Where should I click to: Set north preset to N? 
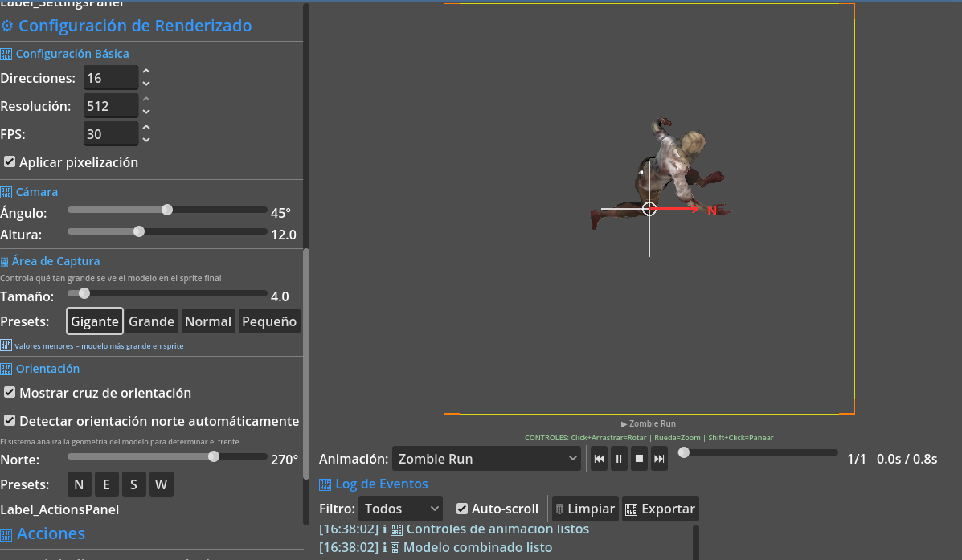pyautogui.click(x=79, y=484)
